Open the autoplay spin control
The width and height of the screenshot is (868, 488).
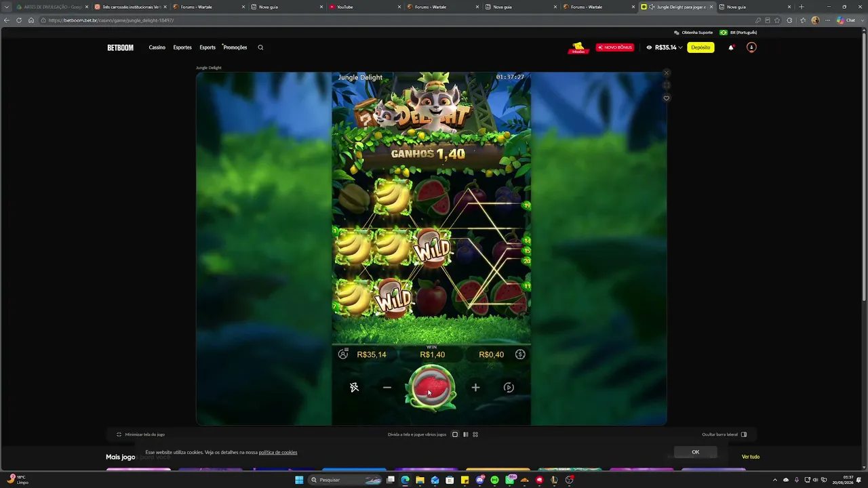click(x=509, y=388)
